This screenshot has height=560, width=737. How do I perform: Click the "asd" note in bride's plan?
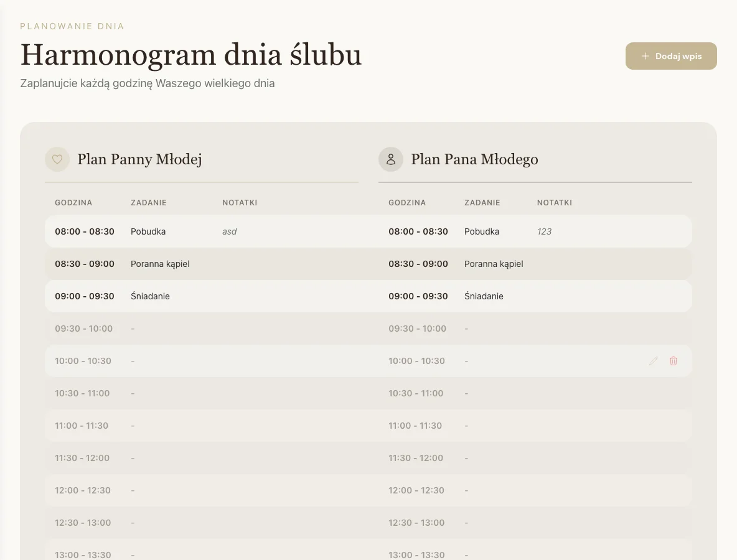[230, 231]
